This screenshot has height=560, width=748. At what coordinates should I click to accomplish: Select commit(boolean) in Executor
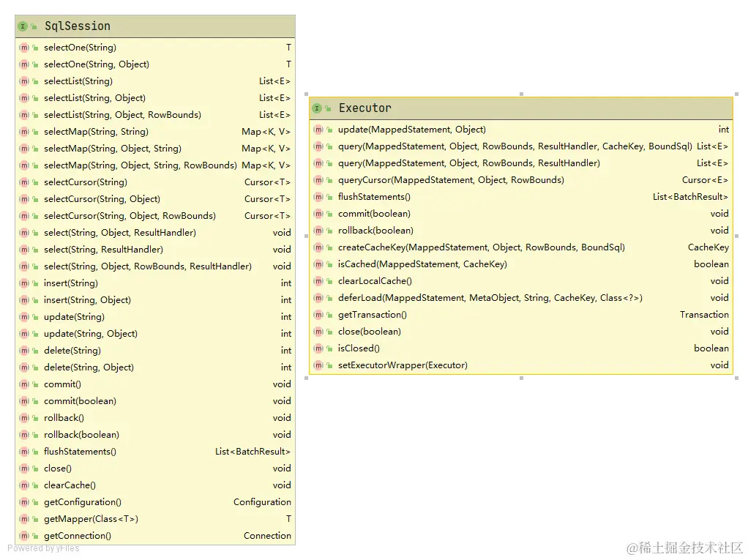521,214
